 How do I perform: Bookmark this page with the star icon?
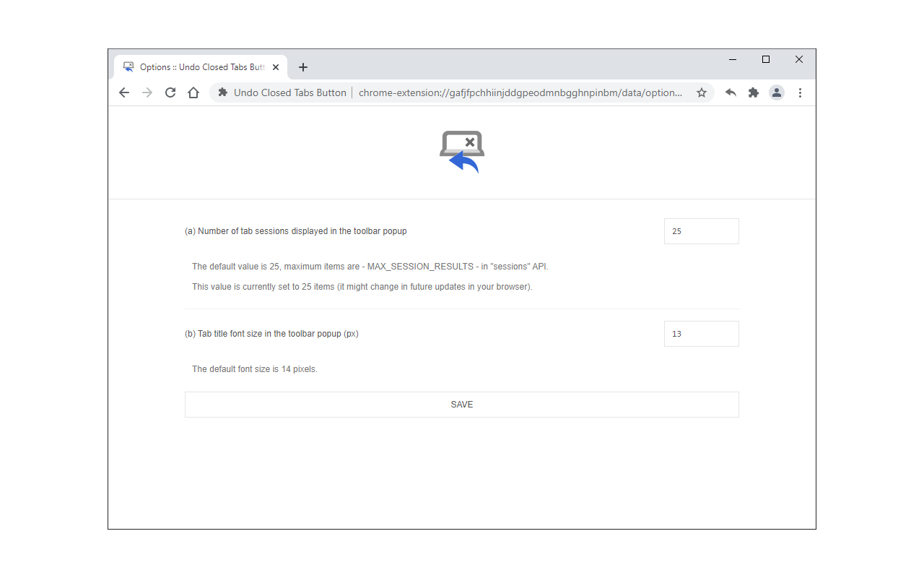click(701, 92)
